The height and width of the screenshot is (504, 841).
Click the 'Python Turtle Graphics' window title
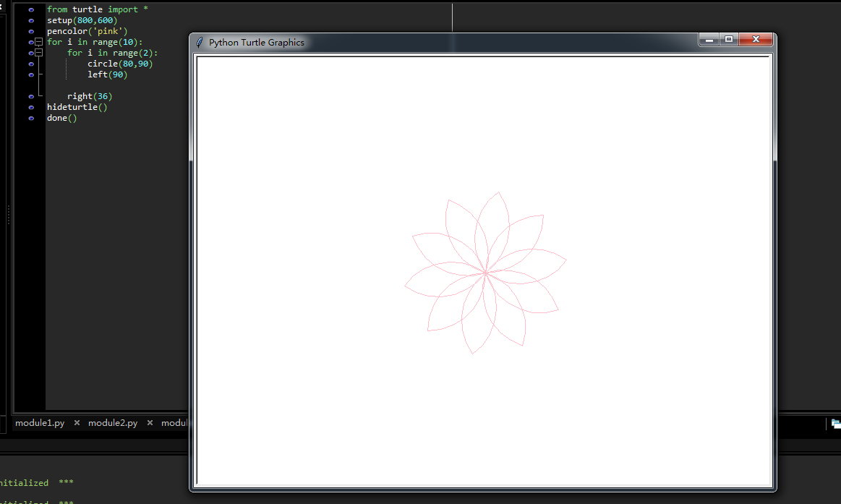point(257,43)
